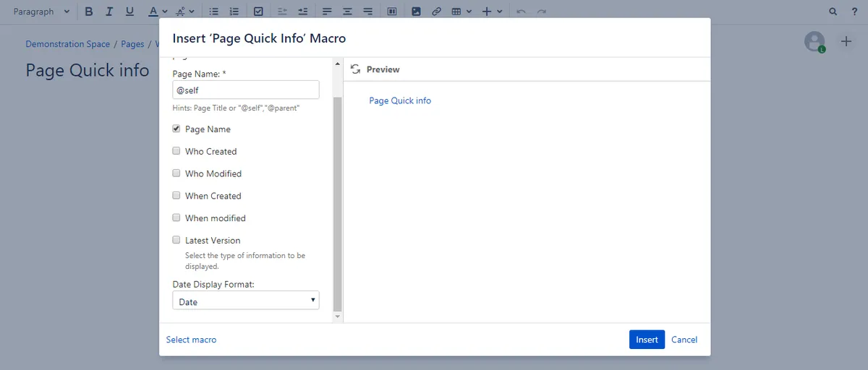Click the macro panel scrollbar thumb
Screen dimensions: 868x370
(337, 204)
